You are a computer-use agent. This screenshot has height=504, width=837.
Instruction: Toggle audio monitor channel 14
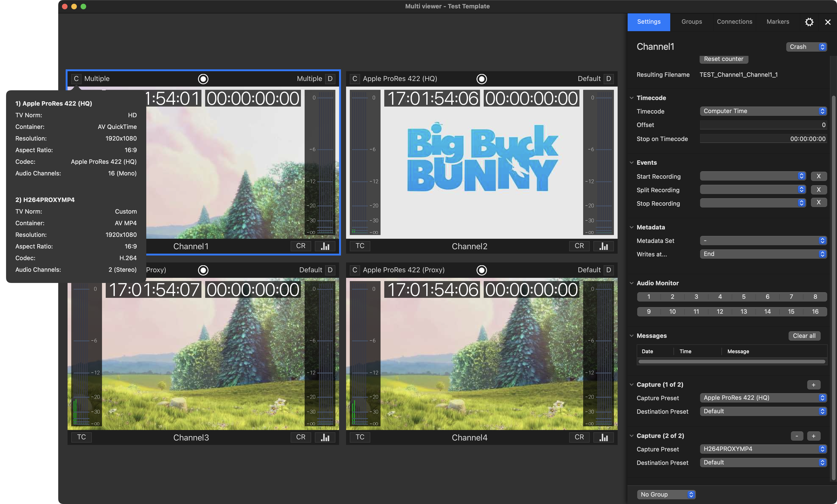click(x=768, y=312)
